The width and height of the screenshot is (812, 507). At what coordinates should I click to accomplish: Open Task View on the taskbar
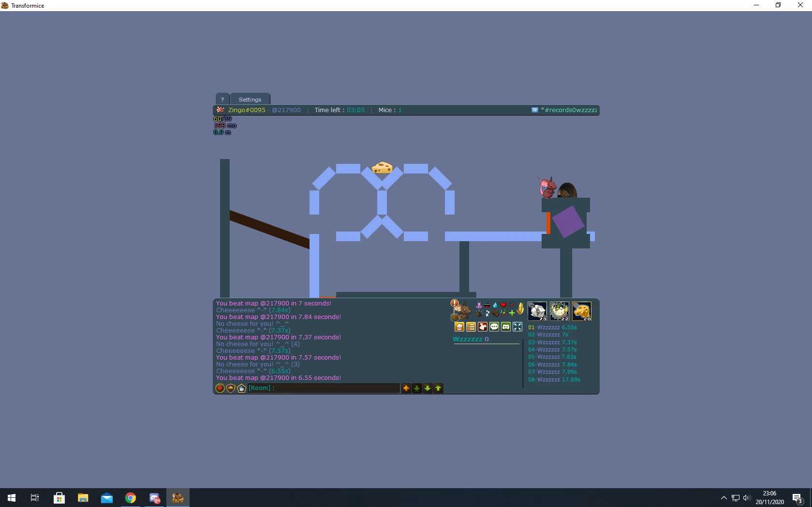(x=35, y=497)
